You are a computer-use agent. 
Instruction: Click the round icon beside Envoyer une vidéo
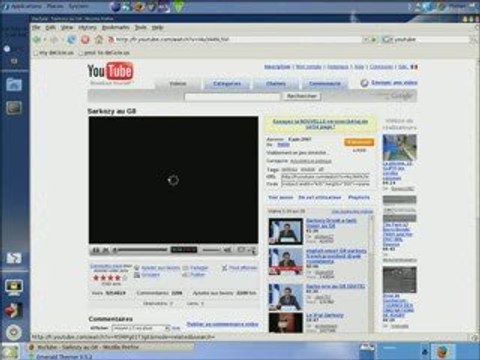(x=365, y=83)
